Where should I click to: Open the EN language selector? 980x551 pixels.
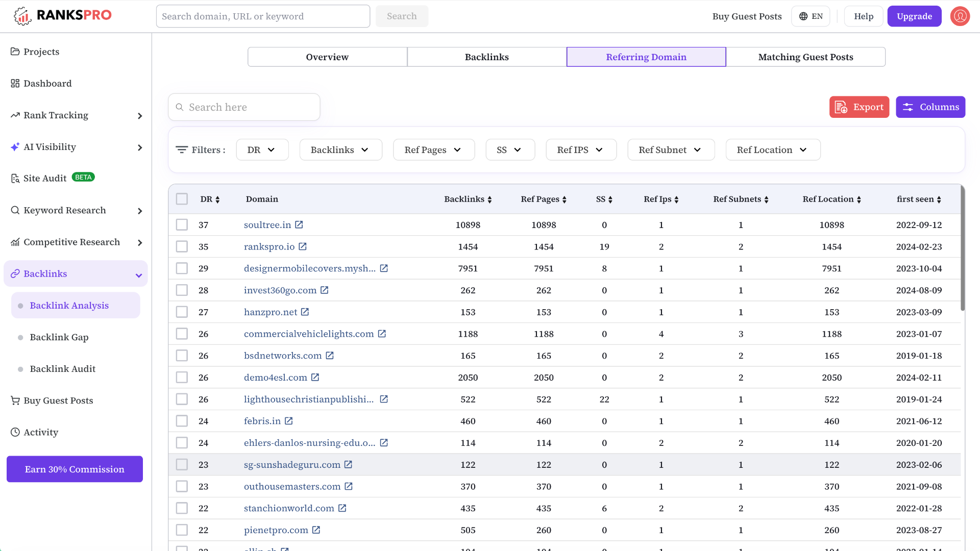(x=811, y=16)
